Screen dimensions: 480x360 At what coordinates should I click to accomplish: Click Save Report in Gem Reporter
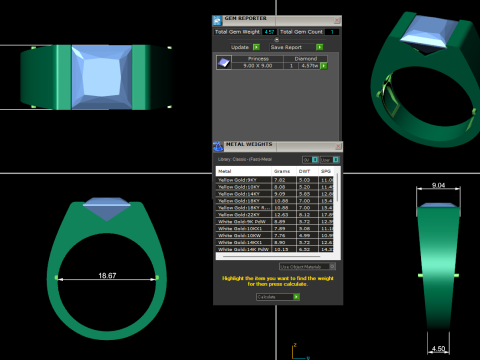pos(296,47)
